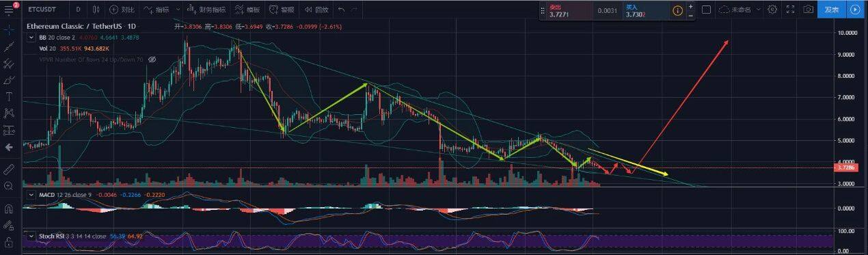Toggle magnet mode in left toolbar
The image size is (868, 255).
click(9, 209)
